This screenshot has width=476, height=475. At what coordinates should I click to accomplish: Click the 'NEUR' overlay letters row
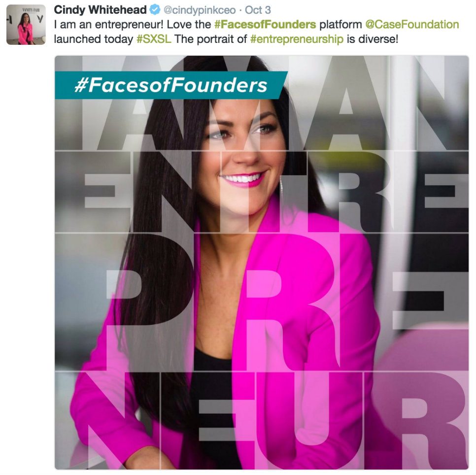262,420
